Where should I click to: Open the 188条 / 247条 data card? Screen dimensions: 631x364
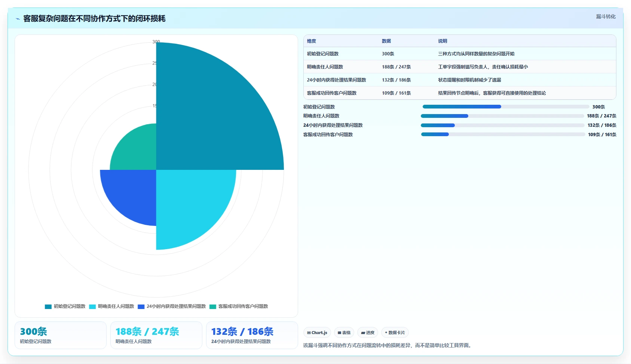156,335
